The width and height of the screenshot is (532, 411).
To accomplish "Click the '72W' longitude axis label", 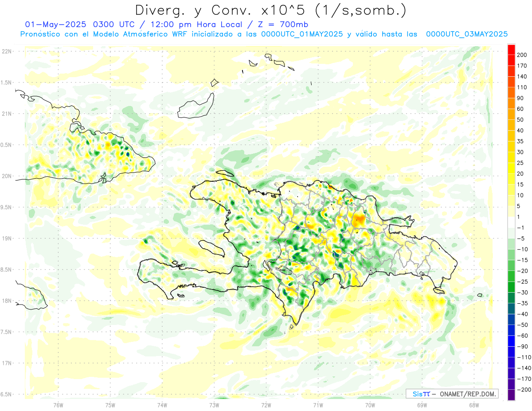I will pyautogui.click(x=266, y=404).
